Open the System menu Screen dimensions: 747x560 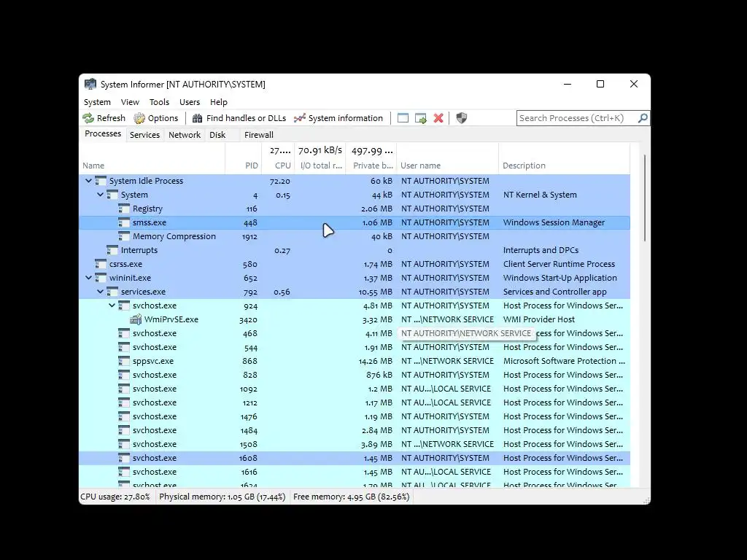coord(97,102)
